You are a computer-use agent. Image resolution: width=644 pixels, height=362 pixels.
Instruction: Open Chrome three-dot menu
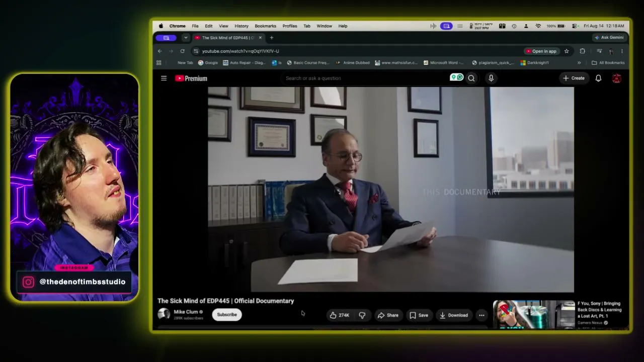622,51
